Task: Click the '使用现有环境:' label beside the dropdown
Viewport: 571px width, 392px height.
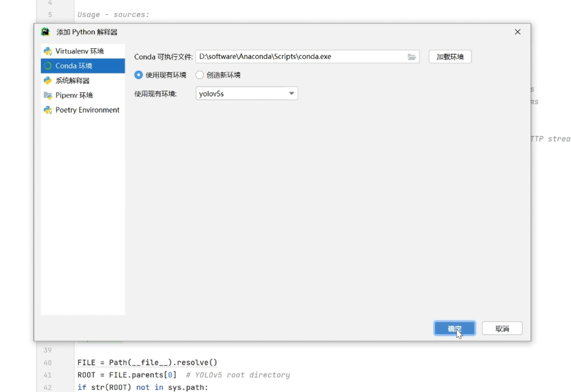Action: click(155, 94)
